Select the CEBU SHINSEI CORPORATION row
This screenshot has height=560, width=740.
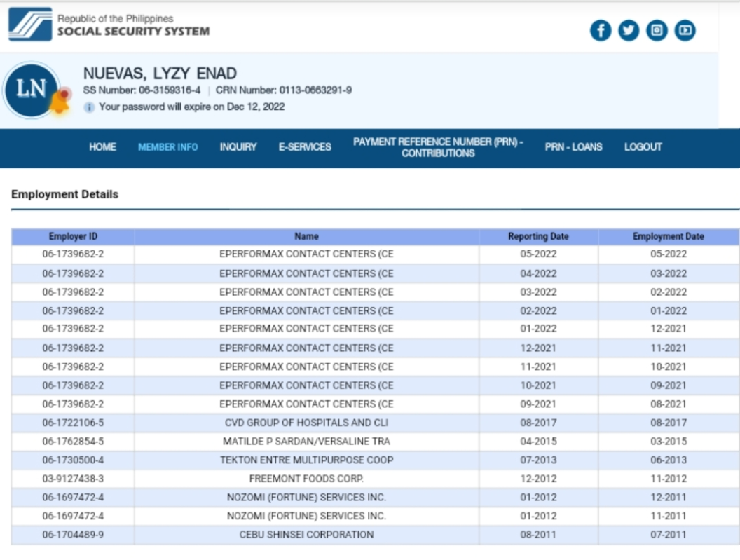(x=306, y=535)
